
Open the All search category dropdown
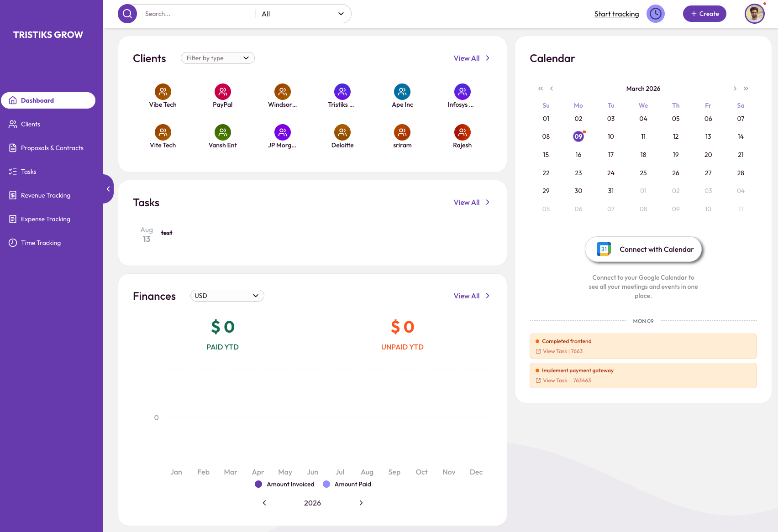tap(303, 14)
